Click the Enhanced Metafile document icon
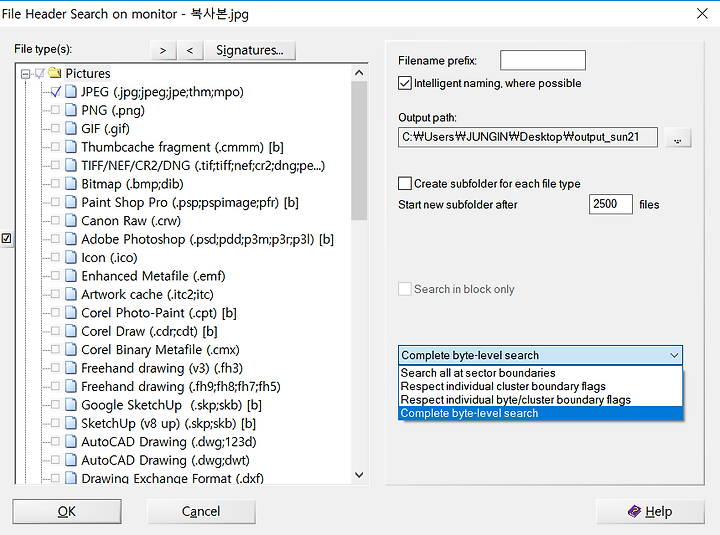This screenshot has width=720, height=535. click(71, 276)
